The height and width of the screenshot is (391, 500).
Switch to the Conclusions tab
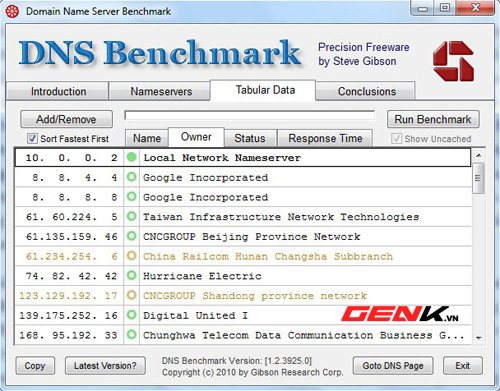coord(366,91)
